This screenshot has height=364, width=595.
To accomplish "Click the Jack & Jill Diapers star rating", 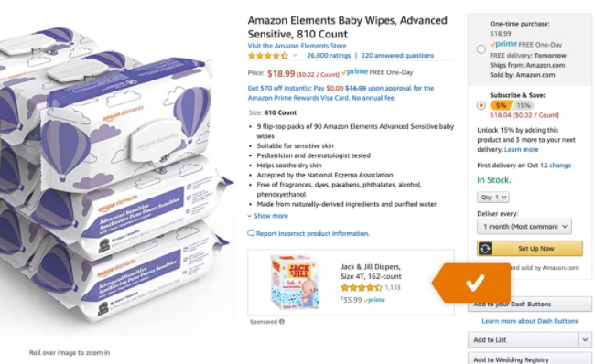I will 361,288.
